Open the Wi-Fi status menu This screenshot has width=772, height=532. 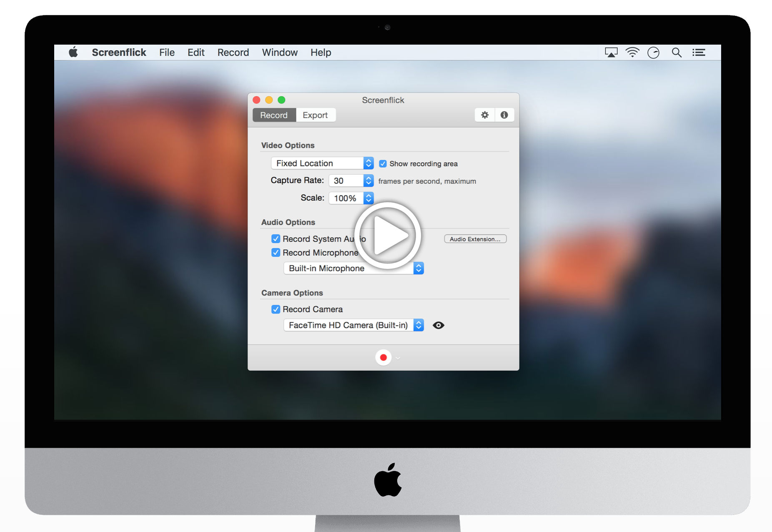632,52
